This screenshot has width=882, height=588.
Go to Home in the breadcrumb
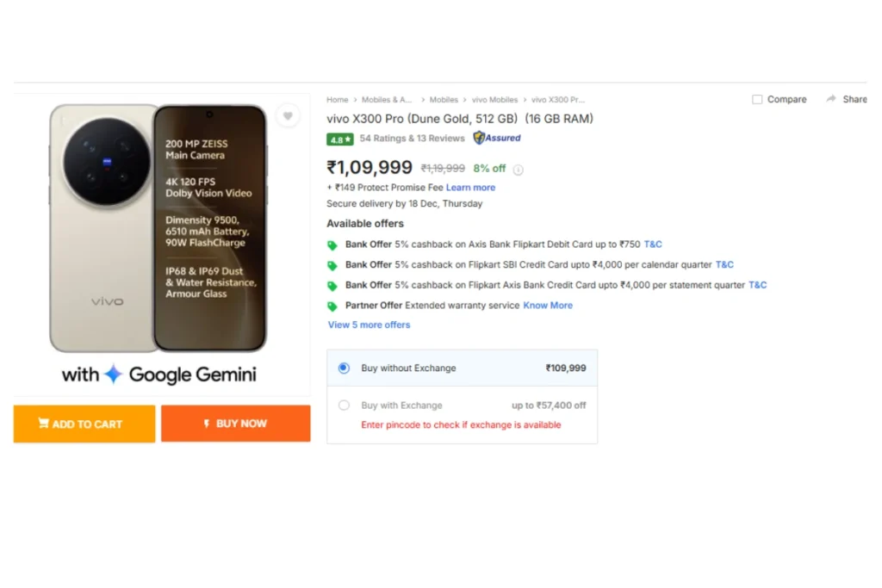pos(337,100)
